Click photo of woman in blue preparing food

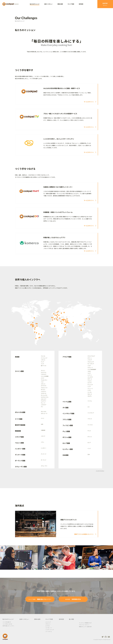coord(94,558)
